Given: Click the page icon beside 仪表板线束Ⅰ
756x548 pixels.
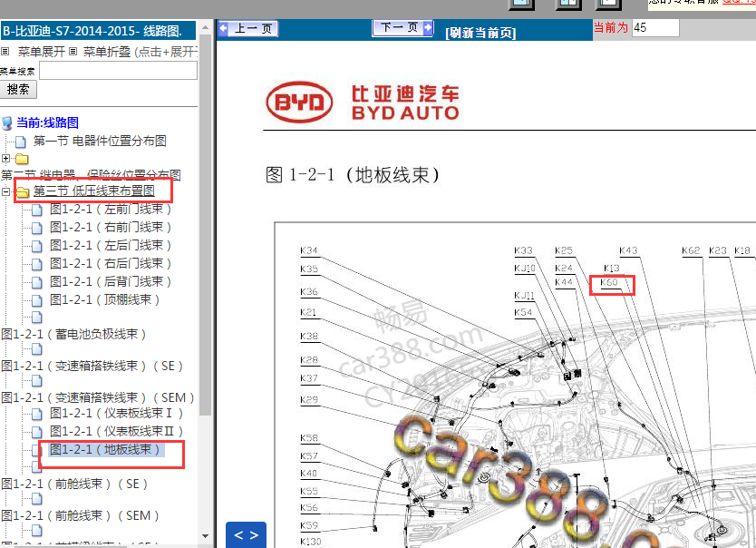Looking at the screenshot, I should pos(36,415).
